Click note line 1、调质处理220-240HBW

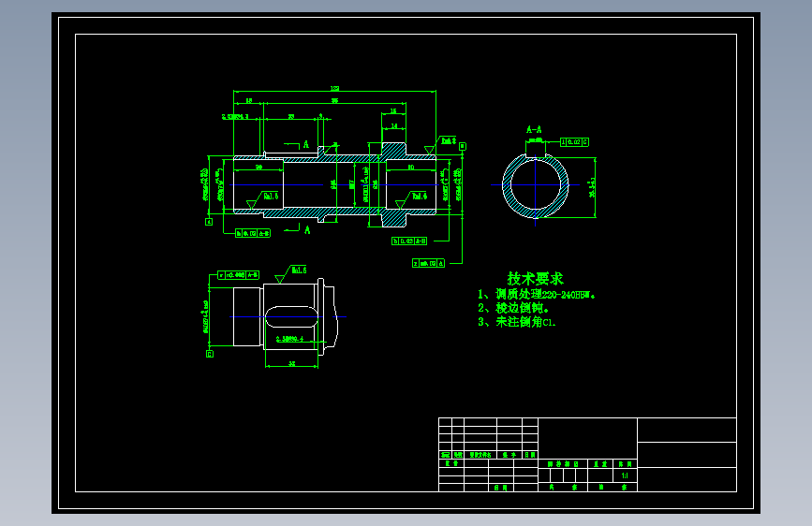coord(536,295)
